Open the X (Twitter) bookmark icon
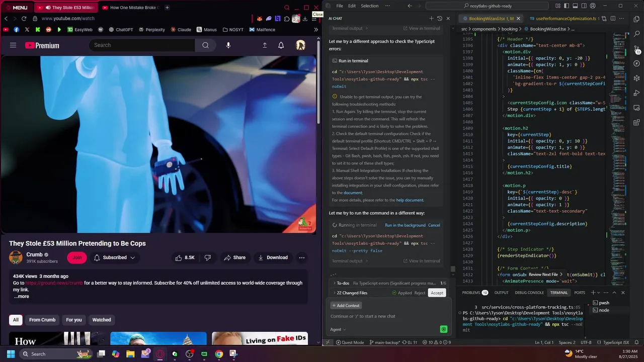The width and height of the screenshot is (644, 362). click(x=27, y=30)
